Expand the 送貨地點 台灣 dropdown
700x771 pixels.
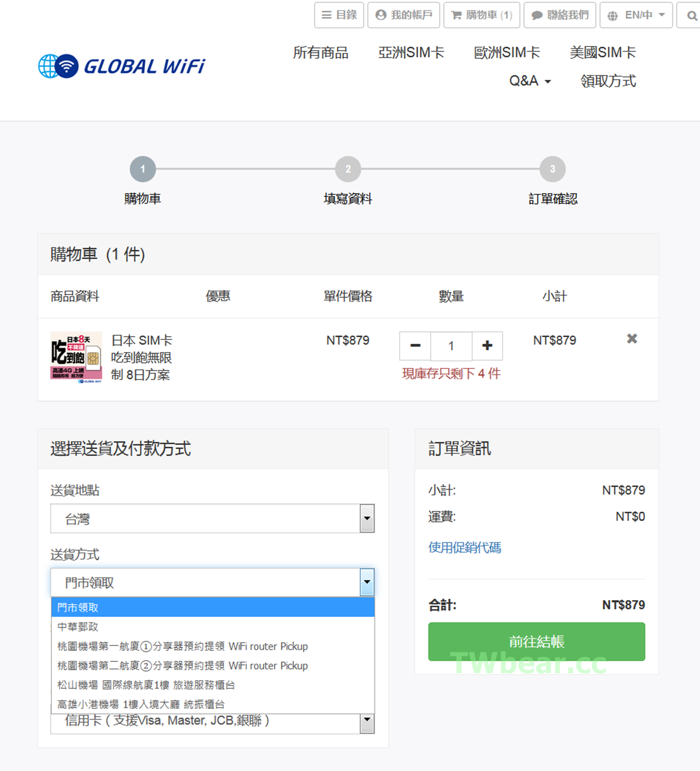click(x=212, y=519)
